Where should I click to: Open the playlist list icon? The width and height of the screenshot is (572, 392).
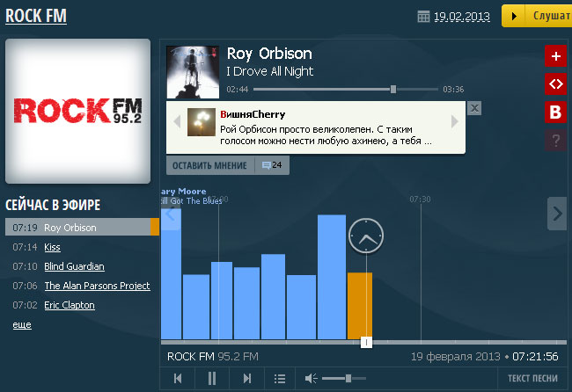click(x=280, y=379)
